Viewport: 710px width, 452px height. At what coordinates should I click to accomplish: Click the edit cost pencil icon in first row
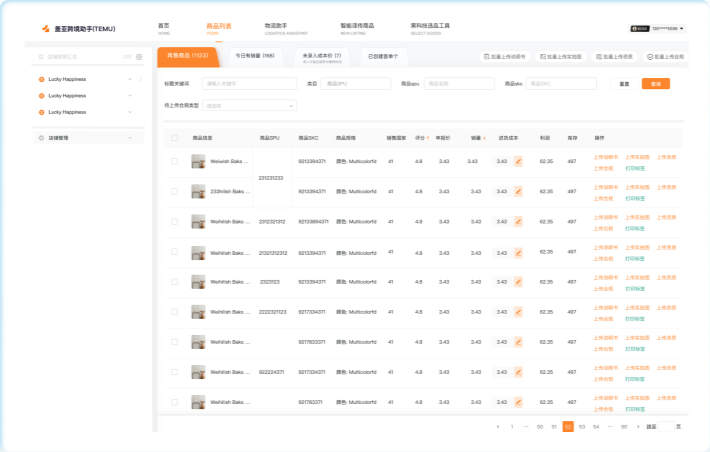pyautogui.click(x=518, y=161)
